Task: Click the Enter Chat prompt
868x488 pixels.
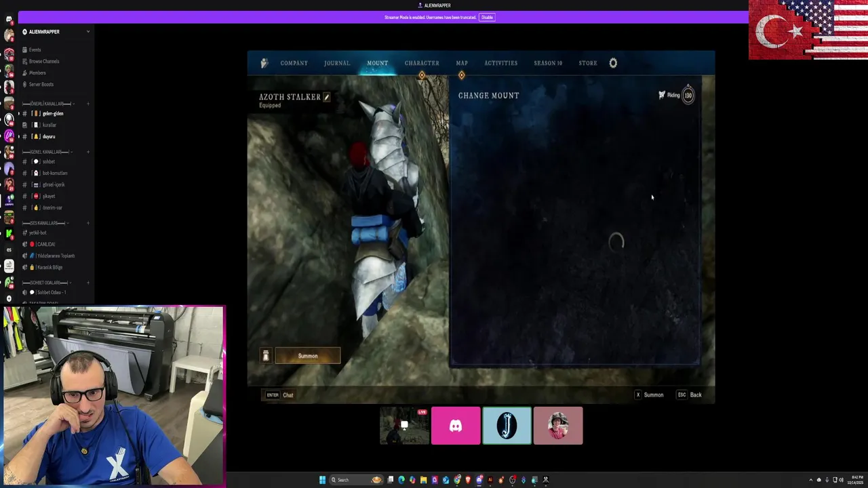Action: coord(279,394)
